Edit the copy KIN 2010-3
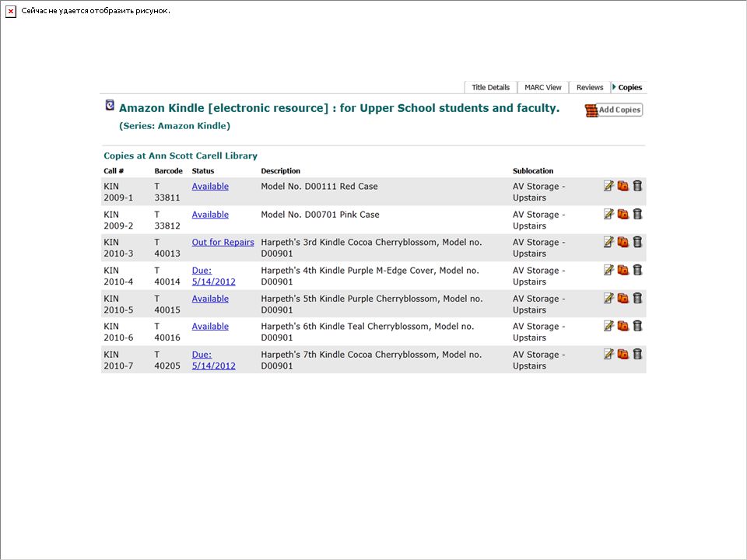 (608, 241)
